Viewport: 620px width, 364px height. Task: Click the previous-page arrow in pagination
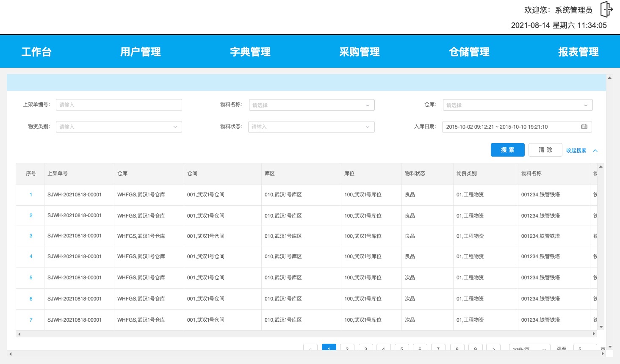pyautogui.click(x=310, y=349)
